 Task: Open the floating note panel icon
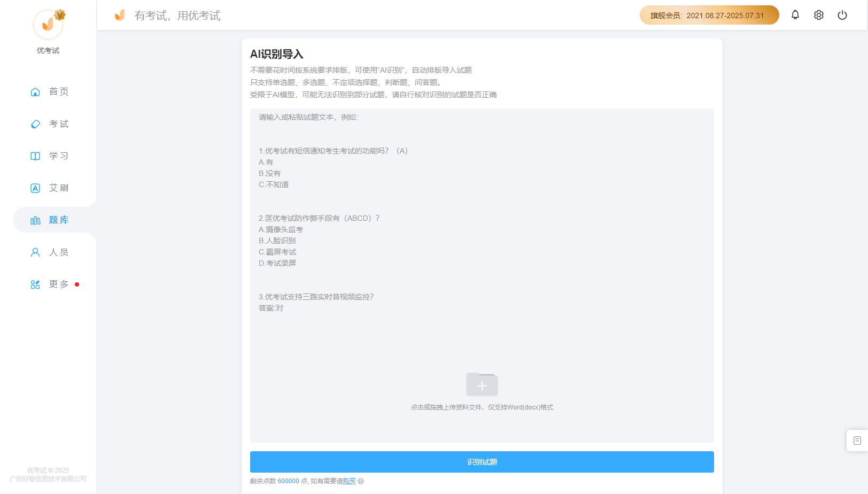[x=857, y=441]
